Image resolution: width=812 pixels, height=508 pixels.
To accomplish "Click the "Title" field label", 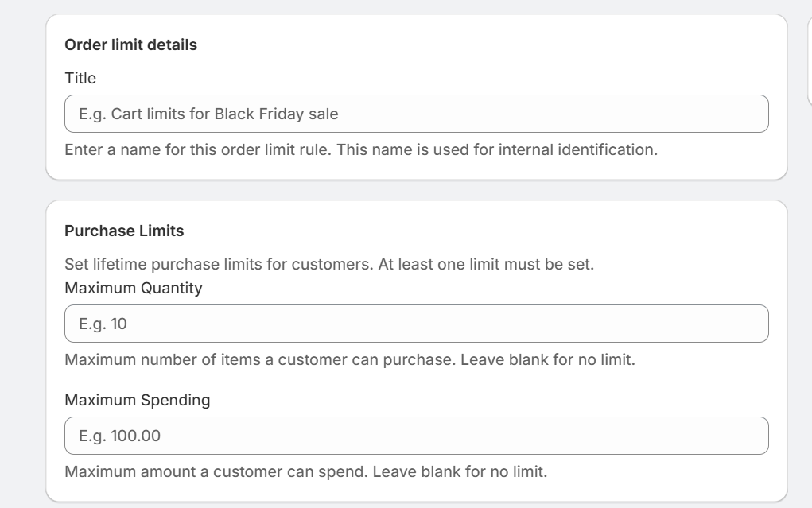I will tap(80, 78).
